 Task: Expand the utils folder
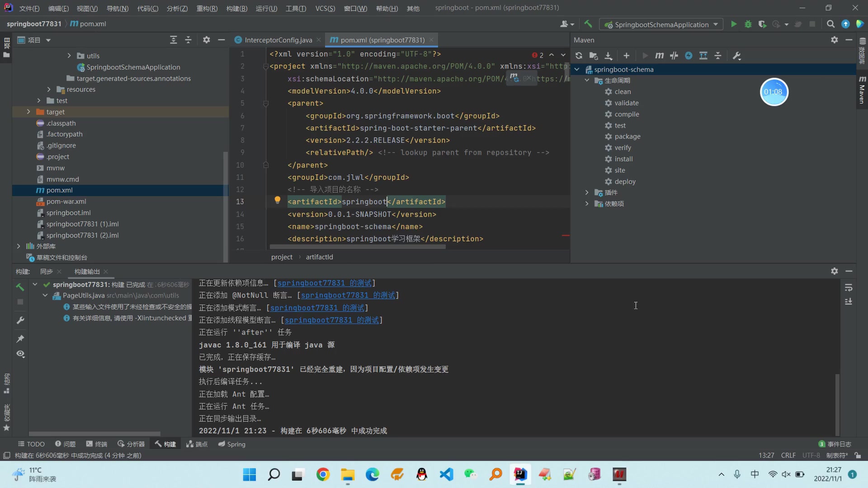click(69, 56)
